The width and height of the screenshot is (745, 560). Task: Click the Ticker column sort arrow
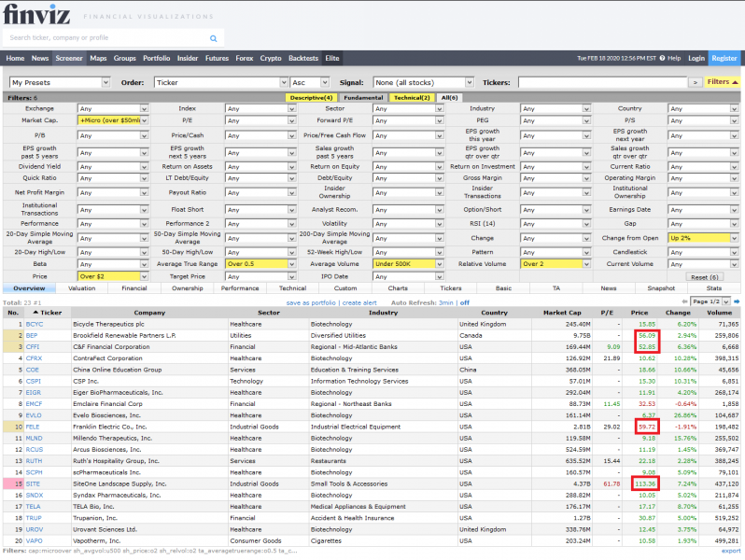point(36,313)
